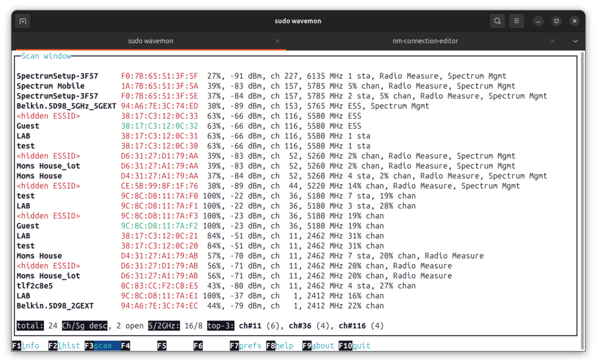This screenshot has width=597, height=364.
Task: Click the Moms House_iot row on channel 52
Action: click(266, 166)
